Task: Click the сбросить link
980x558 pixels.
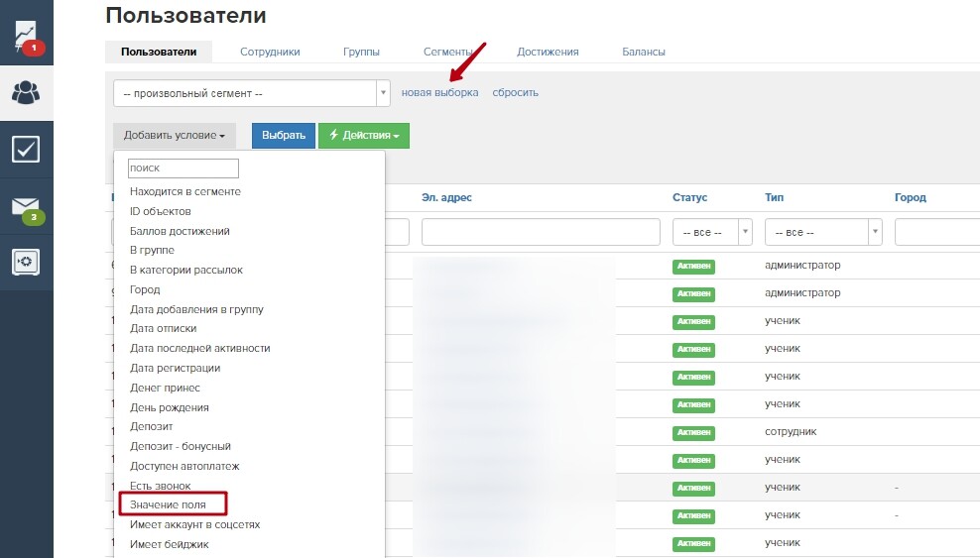Action: coord(515,92)
